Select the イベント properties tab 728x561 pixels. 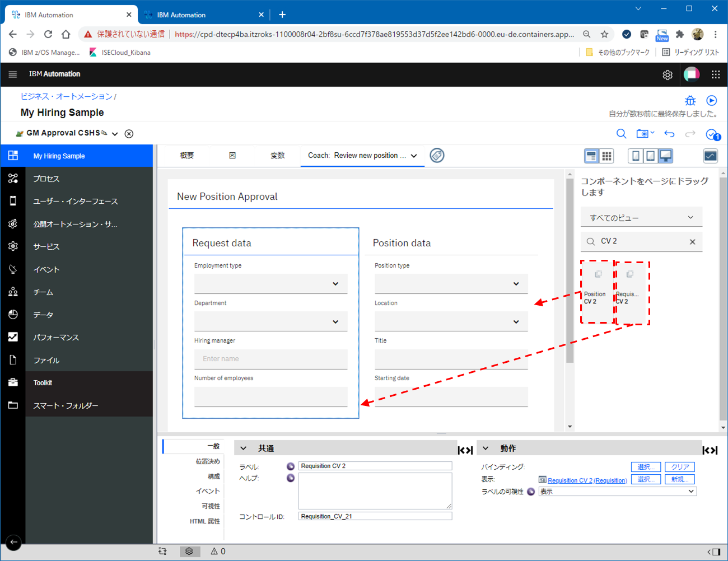(x=208, y=491)
